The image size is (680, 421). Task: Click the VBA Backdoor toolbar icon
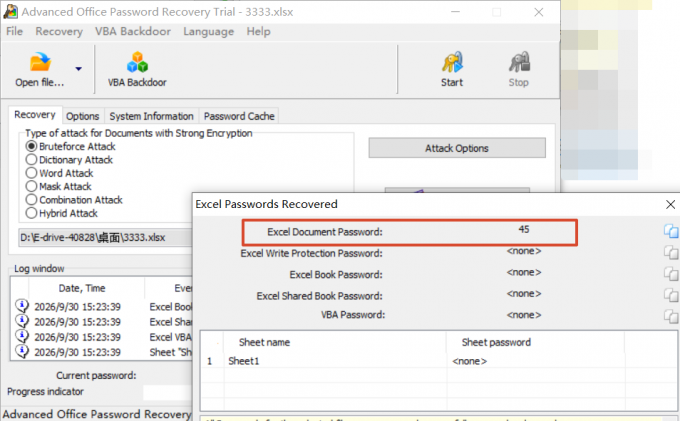click(x=137, y=62)
